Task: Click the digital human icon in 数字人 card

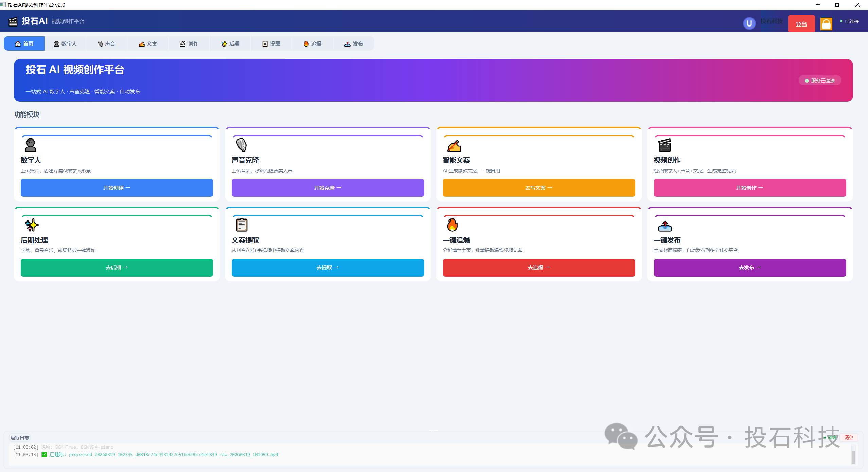Action: [31, 145]
